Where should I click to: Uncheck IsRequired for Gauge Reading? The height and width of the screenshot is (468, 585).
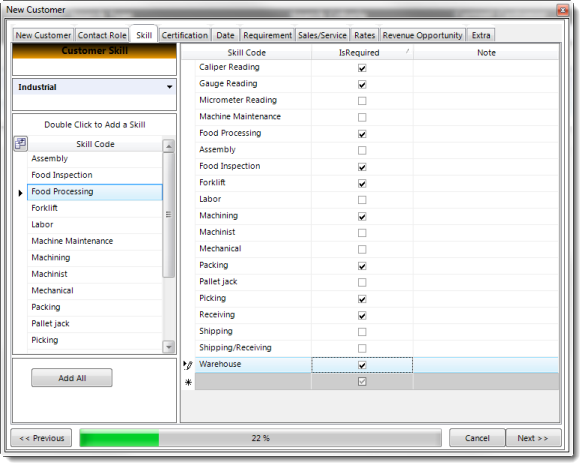362,85
